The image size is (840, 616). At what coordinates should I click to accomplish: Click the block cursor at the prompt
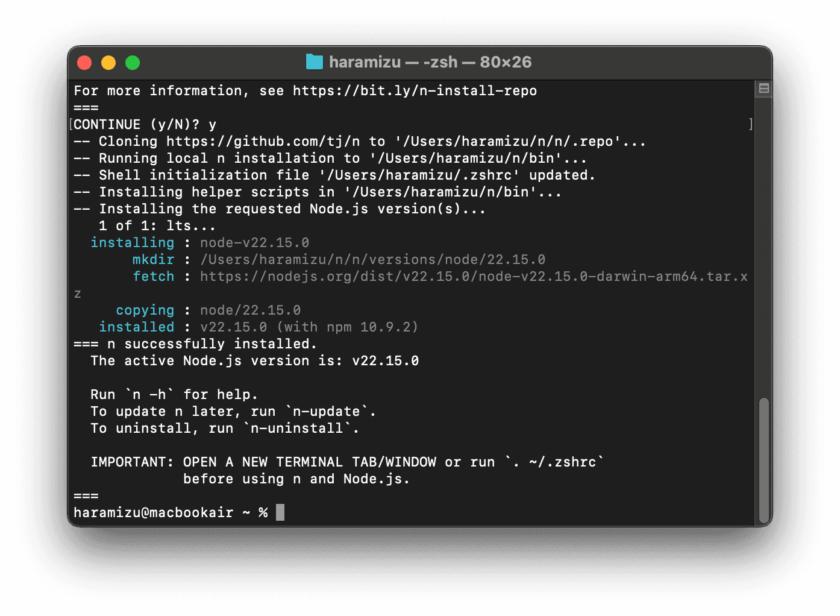[280, 513]
